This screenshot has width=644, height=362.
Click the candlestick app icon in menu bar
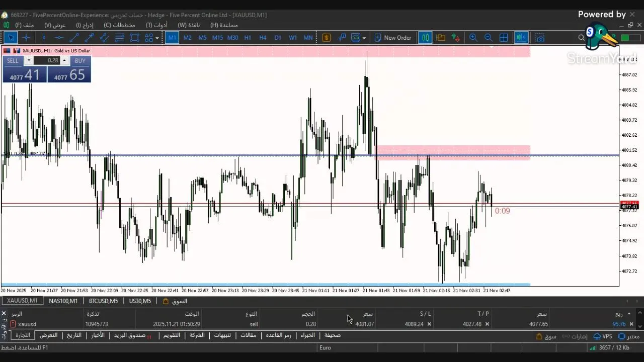(7, 25)
